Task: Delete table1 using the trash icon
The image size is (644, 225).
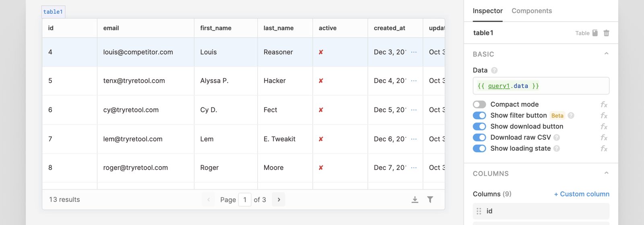Action: pyautogui.click(x=606, y=33)
